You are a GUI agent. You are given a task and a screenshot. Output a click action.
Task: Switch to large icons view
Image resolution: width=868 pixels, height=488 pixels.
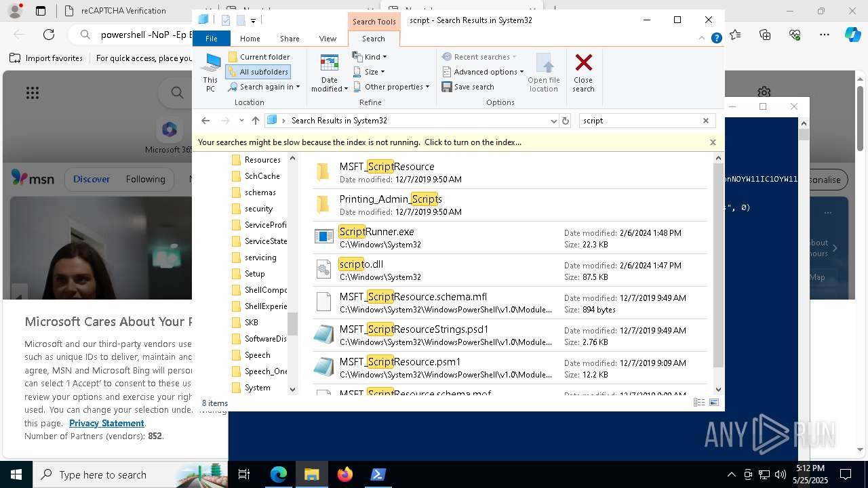coord(714,403)
